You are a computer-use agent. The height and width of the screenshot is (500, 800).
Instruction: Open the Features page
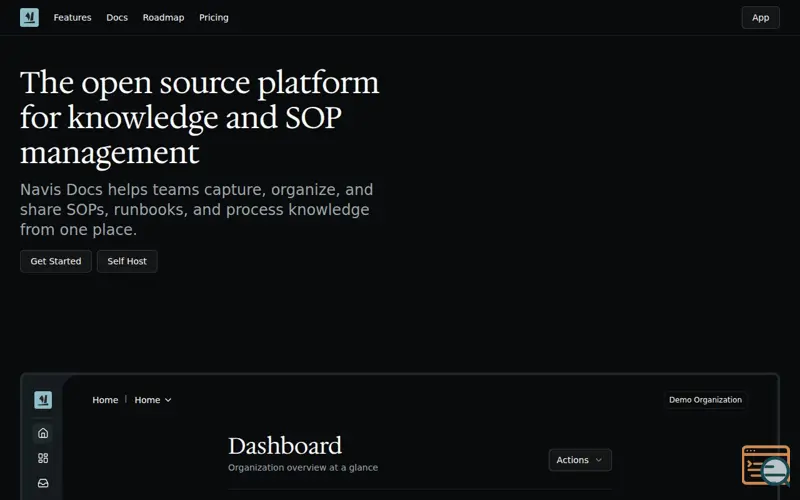(x=72, y=17)
